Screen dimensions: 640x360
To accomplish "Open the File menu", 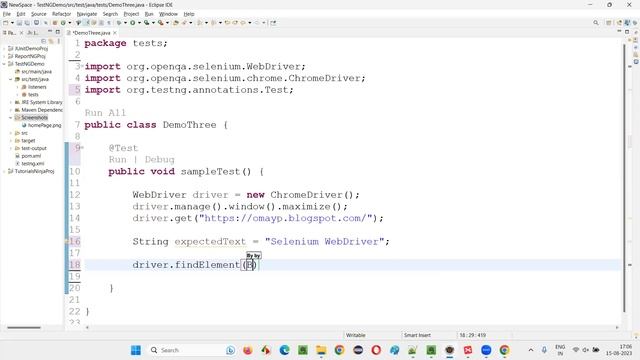I will [x=7, y=14].
